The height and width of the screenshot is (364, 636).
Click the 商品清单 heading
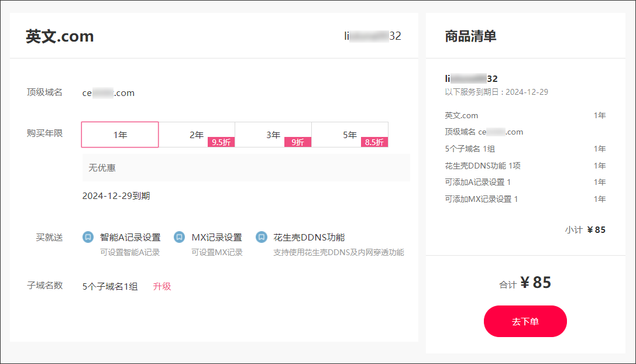point(470,36)
